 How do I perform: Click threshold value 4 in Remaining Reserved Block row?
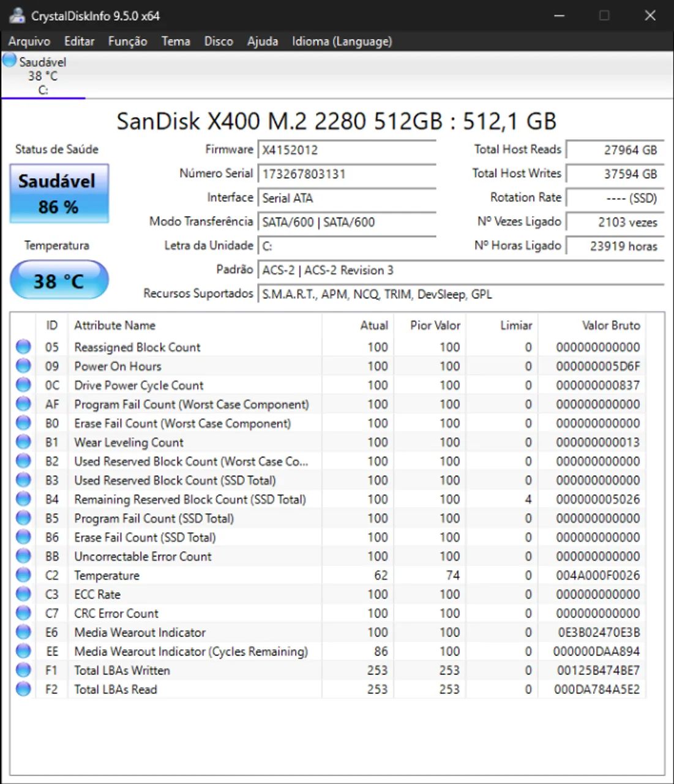click(528, 499)
